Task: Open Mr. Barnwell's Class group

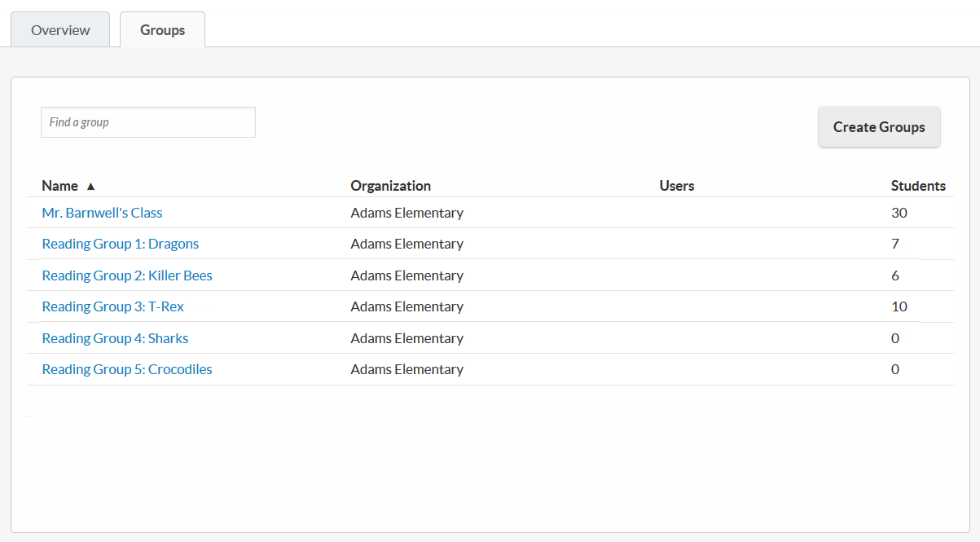Action: pyautogui.click(x=102, y=213)
